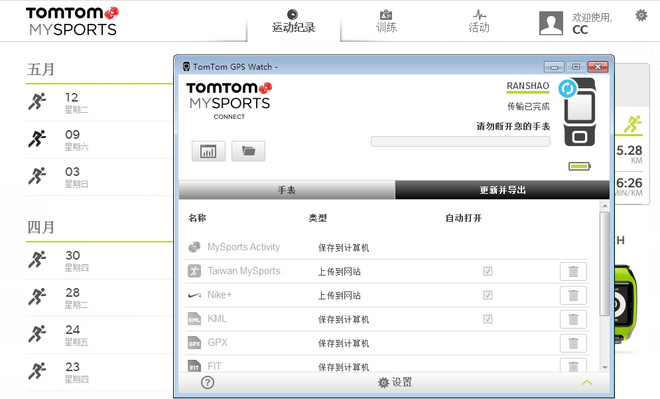Image resolution: width=660 pixels, height=399 pixels.
Task: Click the blue sync icon on watch
Action: point(567,89)
